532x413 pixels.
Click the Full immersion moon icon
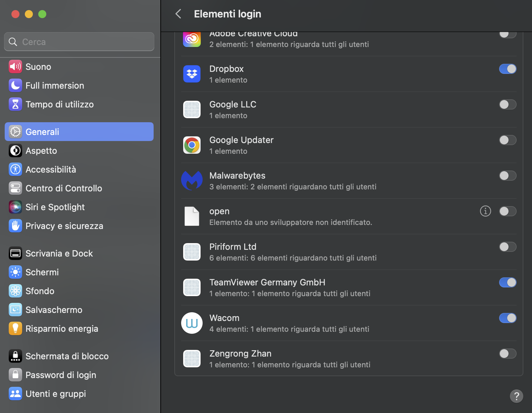coord(15,85)
